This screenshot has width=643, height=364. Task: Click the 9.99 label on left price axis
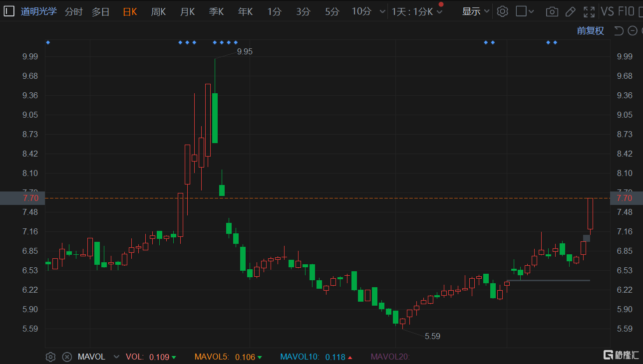(30, 56)
